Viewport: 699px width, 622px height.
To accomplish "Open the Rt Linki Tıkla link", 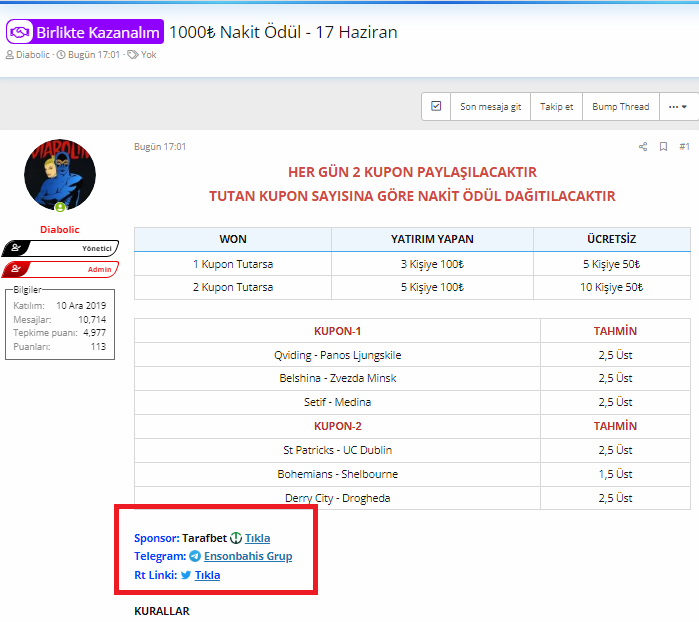I will tap(207, 575).
